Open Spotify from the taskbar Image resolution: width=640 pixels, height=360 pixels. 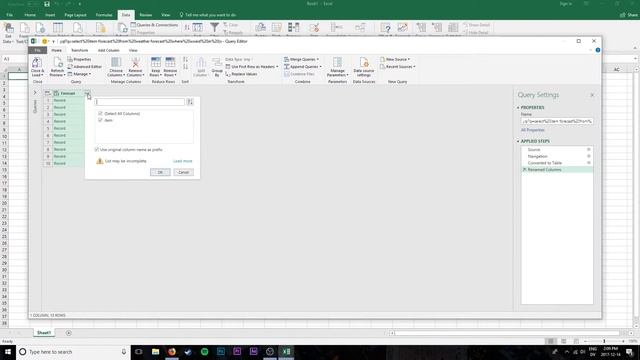pyautogui.click(x=204, y=351)
